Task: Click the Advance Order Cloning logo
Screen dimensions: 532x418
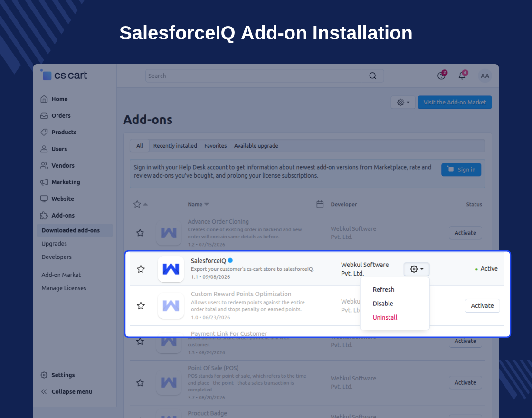Action: tap(169, 233)
